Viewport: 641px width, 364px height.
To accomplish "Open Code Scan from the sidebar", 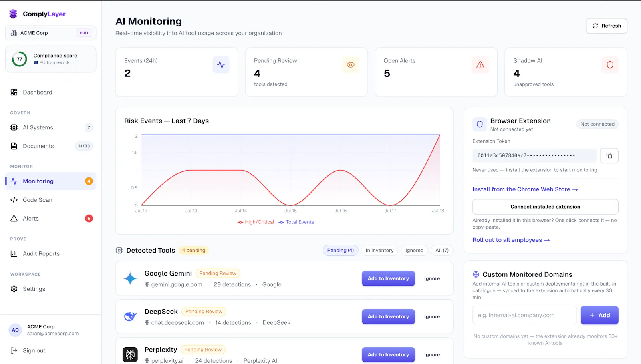I will pyautogui.click(x=51, y=200).
